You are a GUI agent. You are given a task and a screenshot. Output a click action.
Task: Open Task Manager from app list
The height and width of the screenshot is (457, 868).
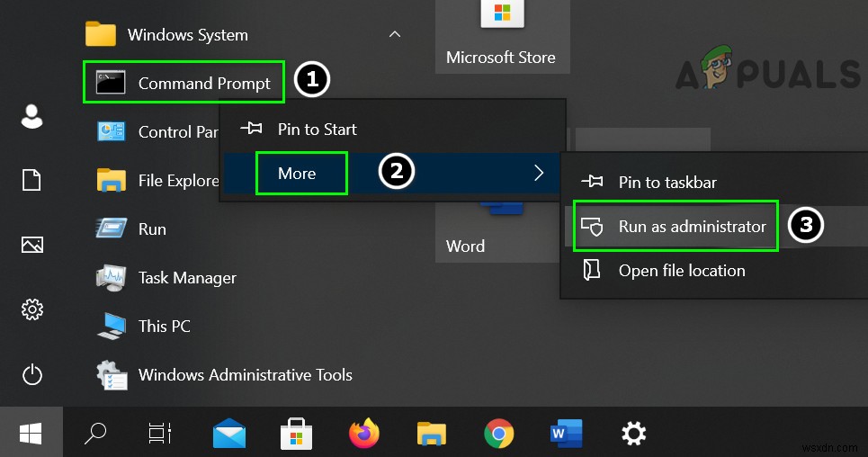[x=186, y=278]
